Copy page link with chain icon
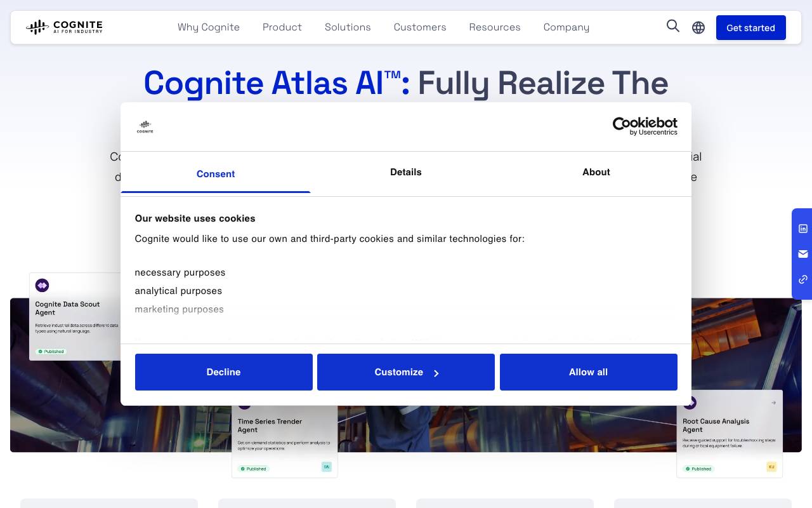The width and height of the screenshot is (812, 508). click(x=803, y=279)
